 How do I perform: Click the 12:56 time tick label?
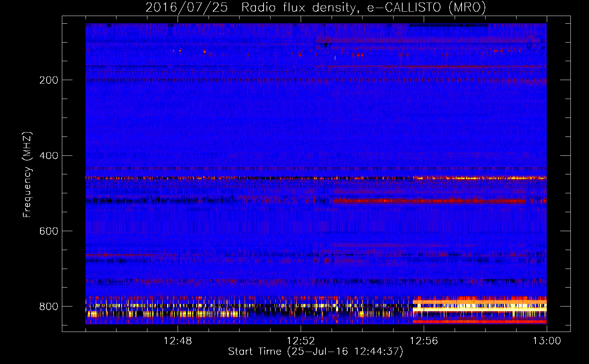(424, 341)
